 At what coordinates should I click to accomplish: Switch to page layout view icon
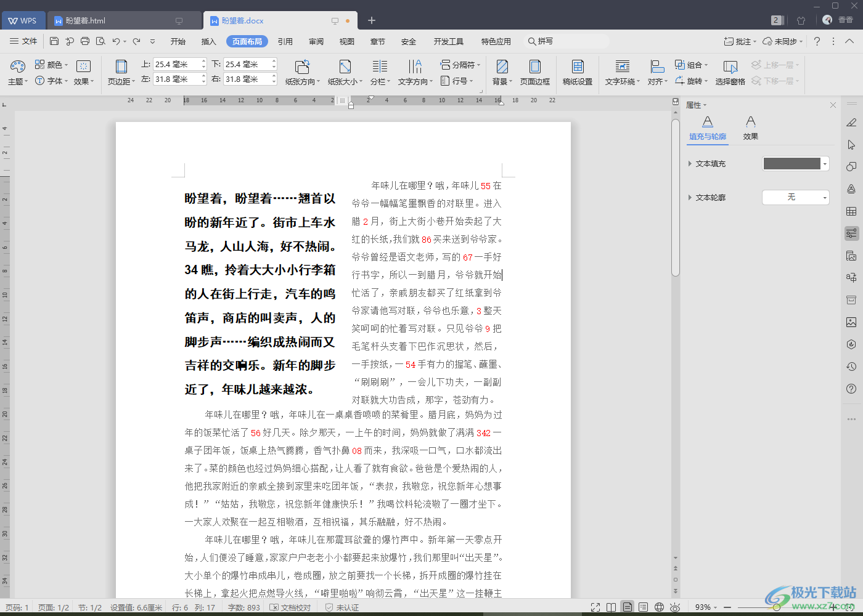pyautogui.click(x=628, y=607)
